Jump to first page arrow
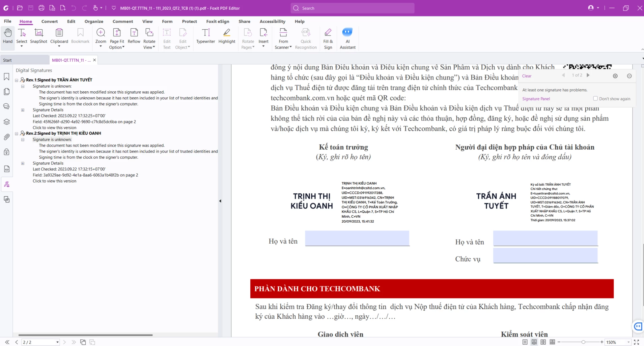 pos(7,342)
